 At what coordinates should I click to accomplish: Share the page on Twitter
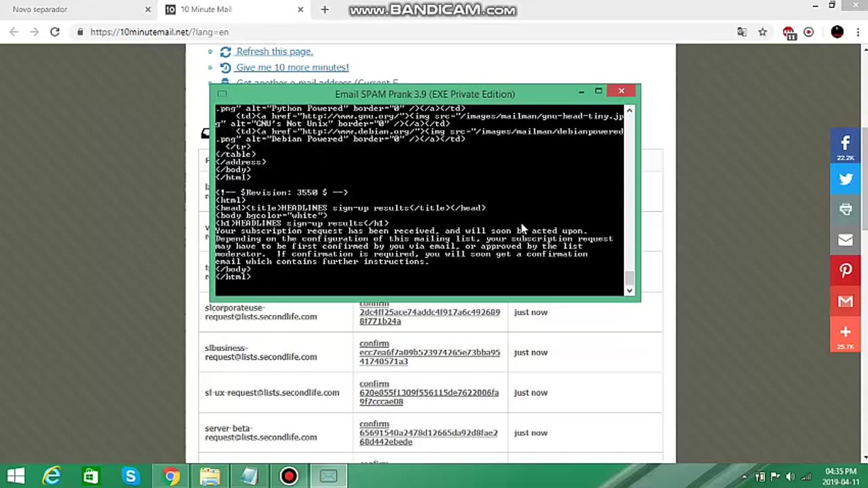click(846, 180)
